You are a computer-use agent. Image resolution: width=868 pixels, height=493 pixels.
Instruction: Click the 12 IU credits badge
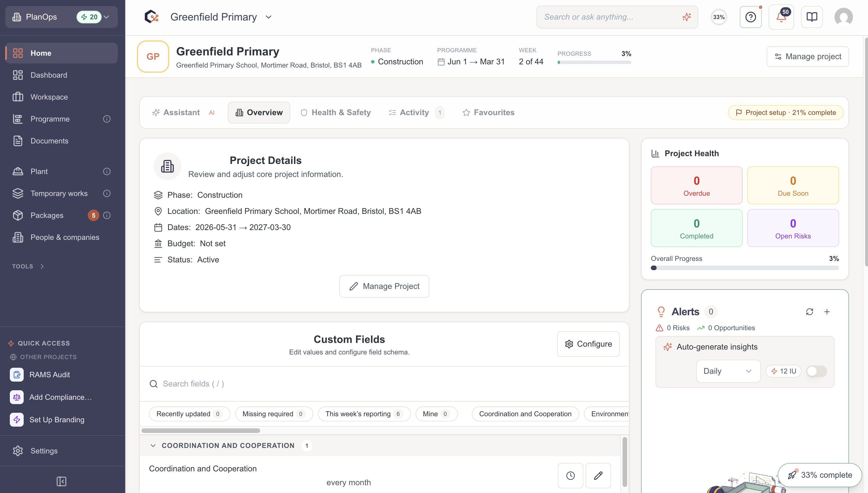pyautogui.click(x=783, y=371)
